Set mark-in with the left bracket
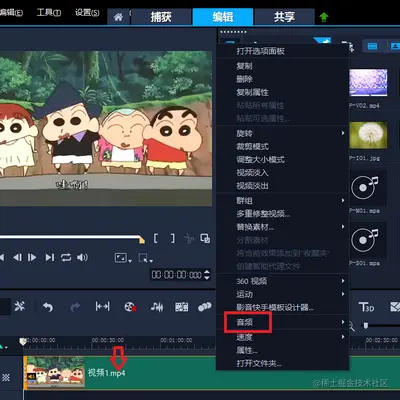This screenshot has height=400, width=400. (x=156, y=238)
